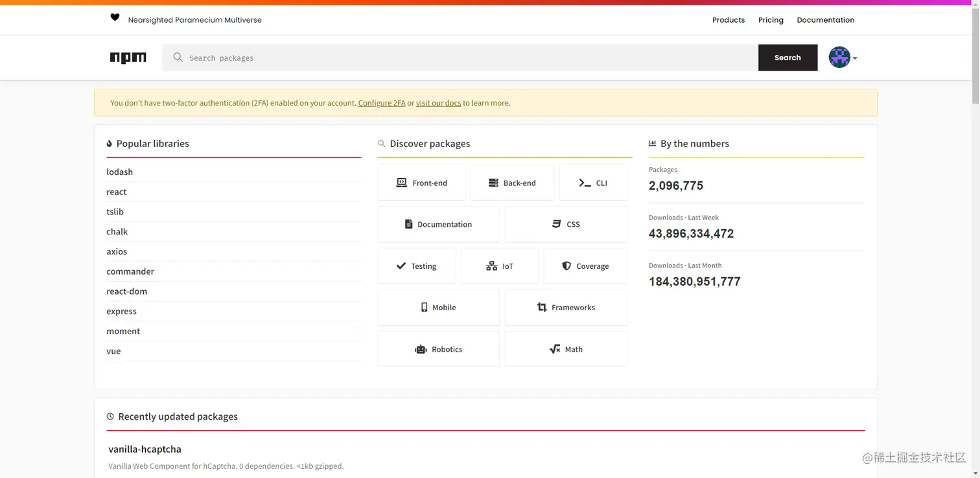The image size is (980, 478).
Task: Open the Pricing page
Action: coord(771,20)
